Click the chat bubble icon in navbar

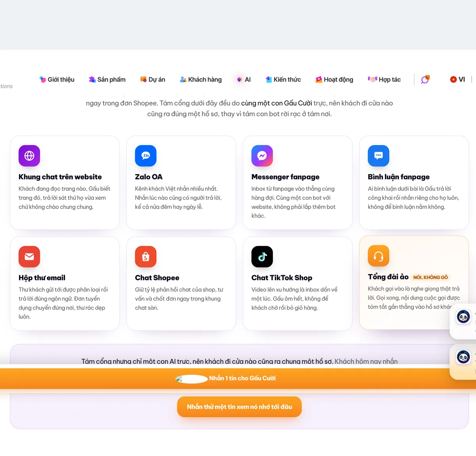point(425,79)
